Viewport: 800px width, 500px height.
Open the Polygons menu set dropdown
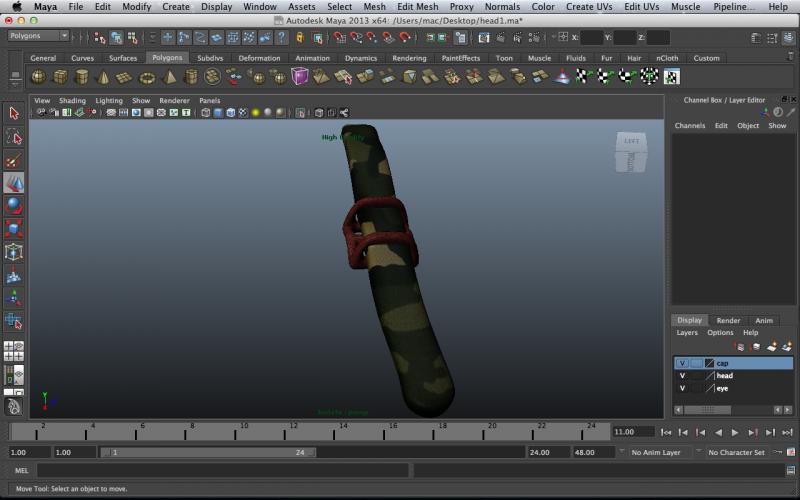tap(37, 36)
